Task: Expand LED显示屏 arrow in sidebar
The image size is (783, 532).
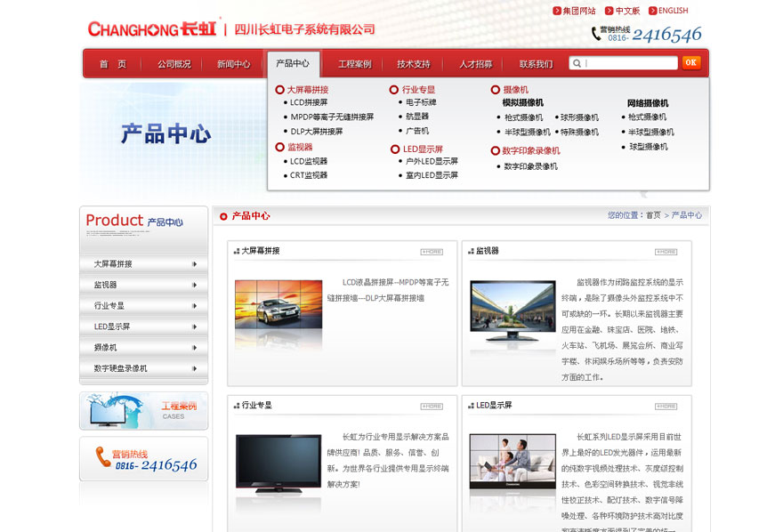Action: [x=195, y=326]
